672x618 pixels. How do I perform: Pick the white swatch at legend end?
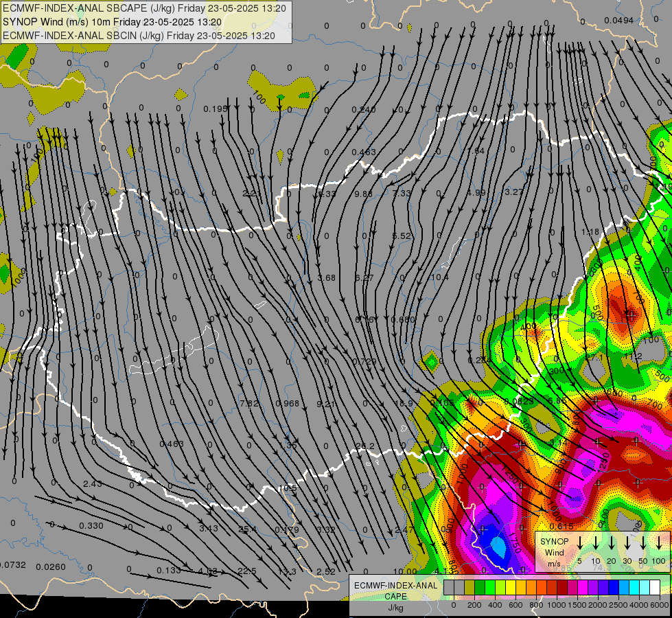[x=654, y=588]
